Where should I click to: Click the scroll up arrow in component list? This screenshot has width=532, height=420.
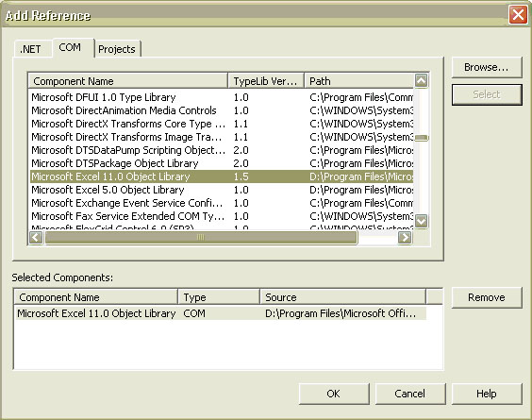pos(421,81)
